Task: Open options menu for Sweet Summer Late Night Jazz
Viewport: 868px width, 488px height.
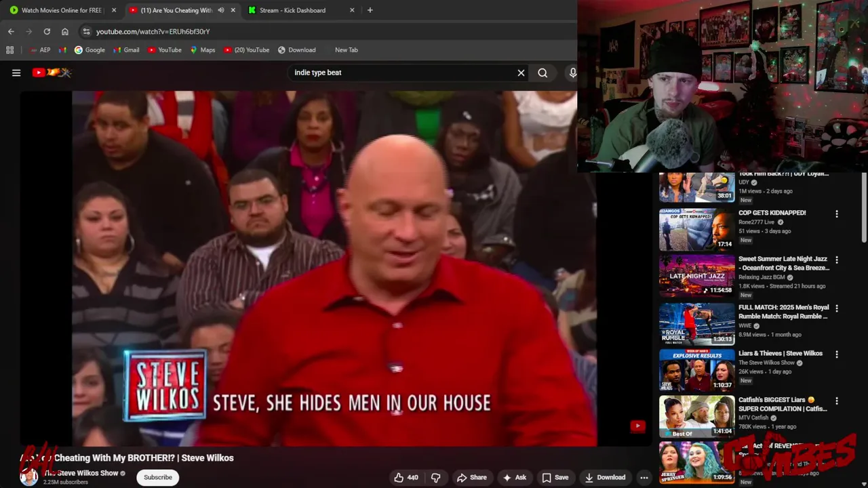Action: click(836, 260)
